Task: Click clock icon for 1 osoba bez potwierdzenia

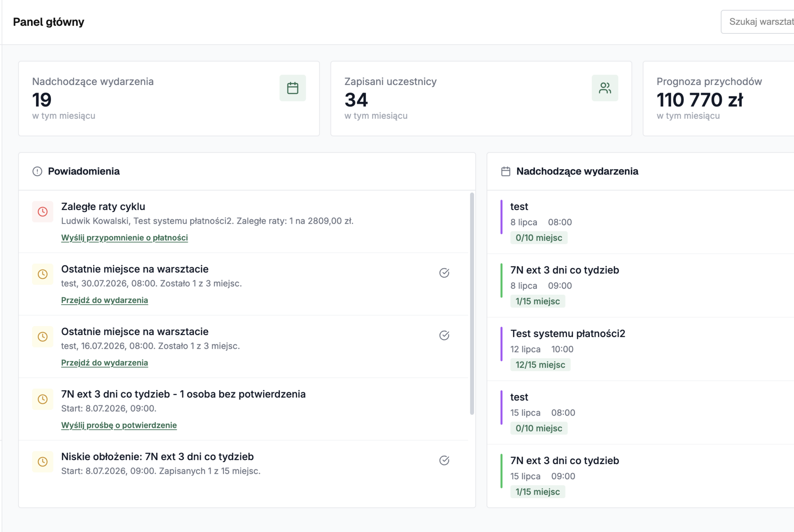Action: 43,399
